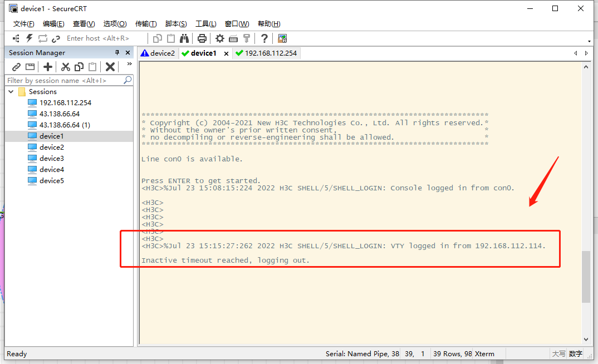Collapse the Sessions folder tree

(11, 91)
